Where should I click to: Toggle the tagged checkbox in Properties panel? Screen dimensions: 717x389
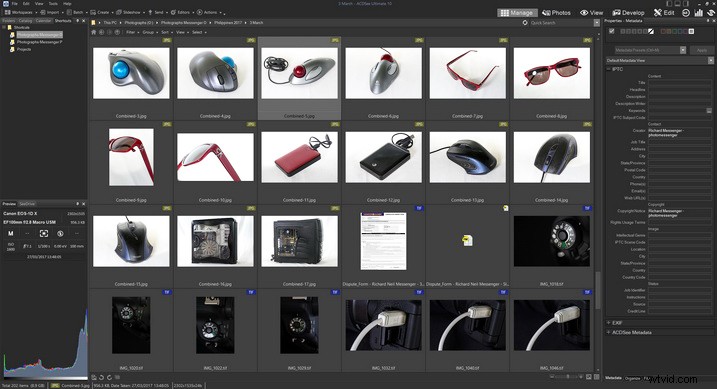coord(612,32)
